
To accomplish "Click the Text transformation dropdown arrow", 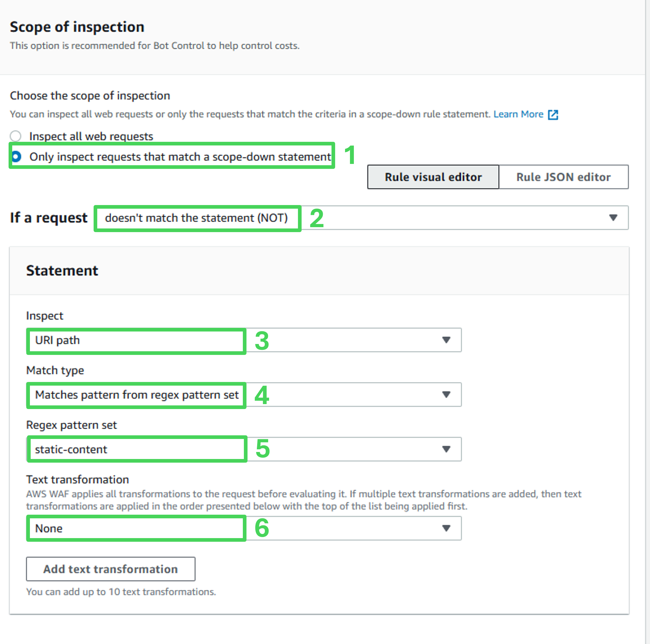I will pyautogui.click(x=446, y=528).
